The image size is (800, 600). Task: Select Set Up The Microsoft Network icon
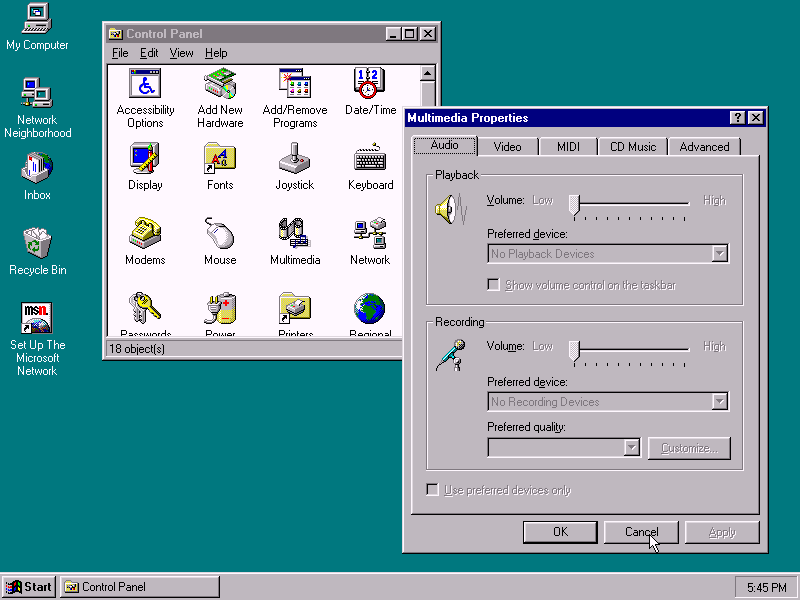click(x=37, y=318)
